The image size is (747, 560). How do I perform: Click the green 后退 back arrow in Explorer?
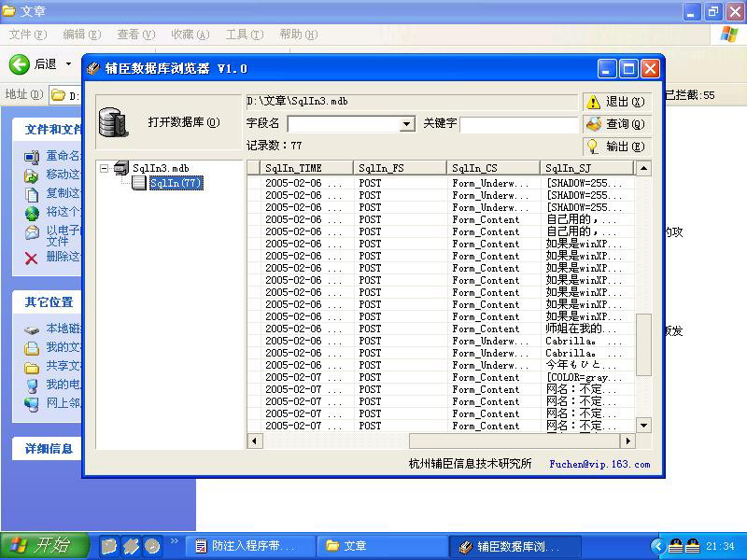[x=19, y=63]
